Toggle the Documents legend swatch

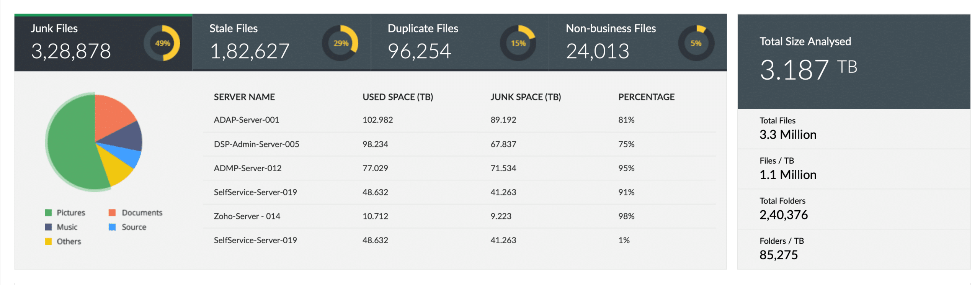(112, 213)
